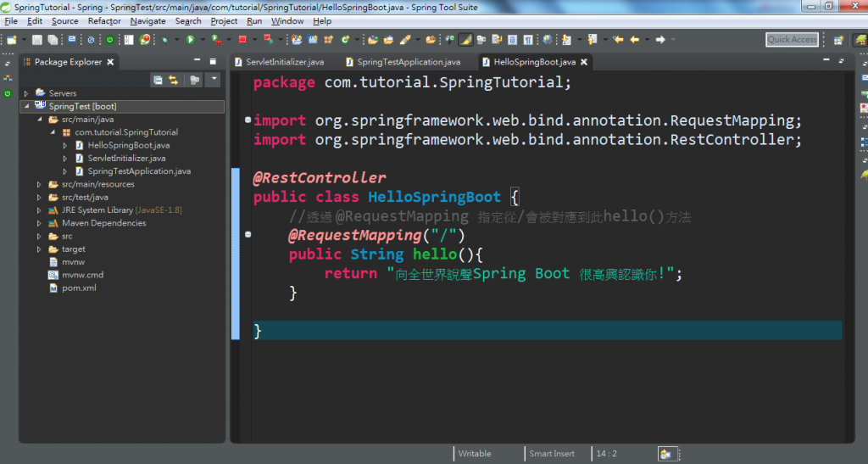
Task: Open the Back history dropdown arrow
Action: 647,40
